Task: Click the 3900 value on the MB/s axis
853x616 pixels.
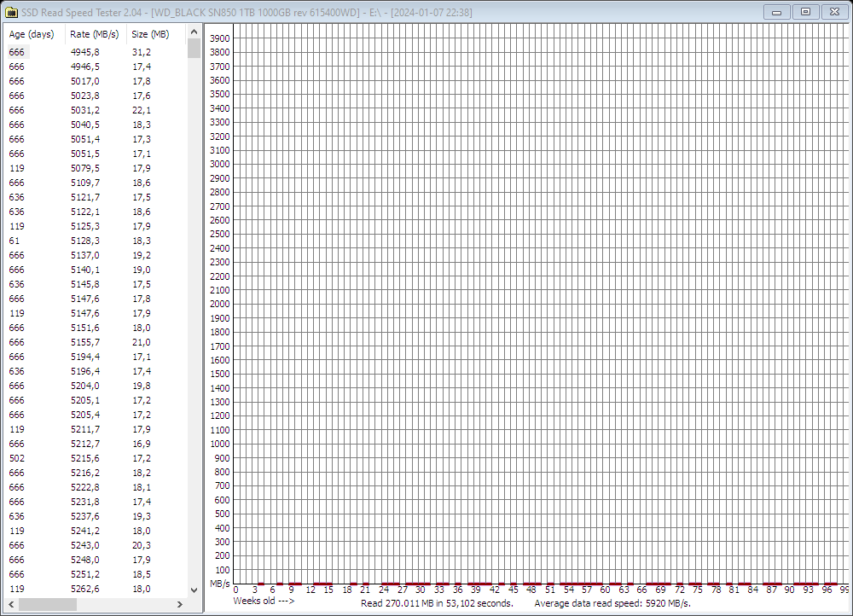Action: coord(218,38)
